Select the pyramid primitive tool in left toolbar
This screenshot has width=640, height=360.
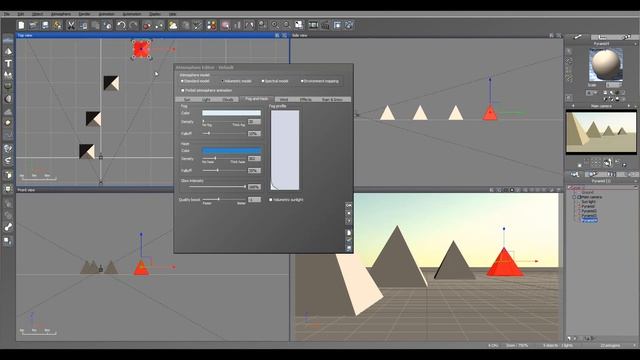[8, 51]
